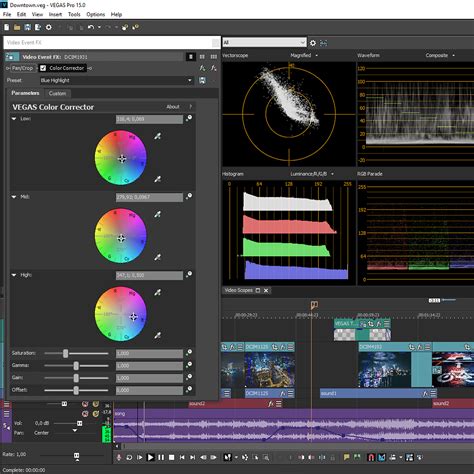Open the Help menu
Screen dimensions: 474x474
pyautogui.click(x=116, y=14)
